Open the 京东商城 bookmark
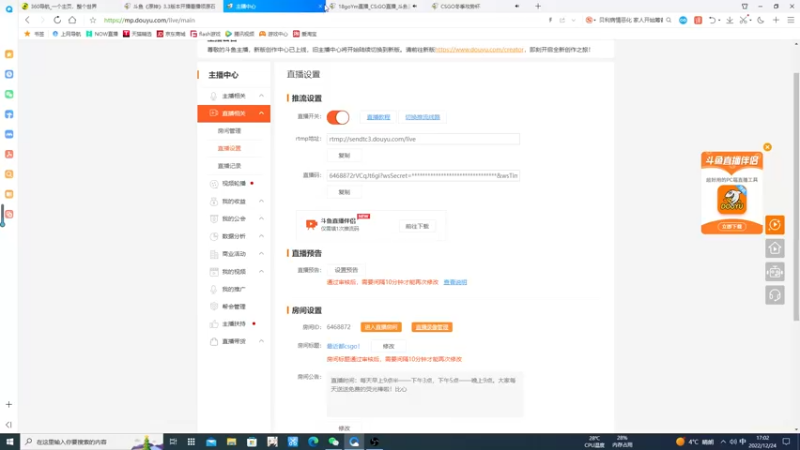The height and width of the screenshot is (450, 800). [x=171, y=34]
